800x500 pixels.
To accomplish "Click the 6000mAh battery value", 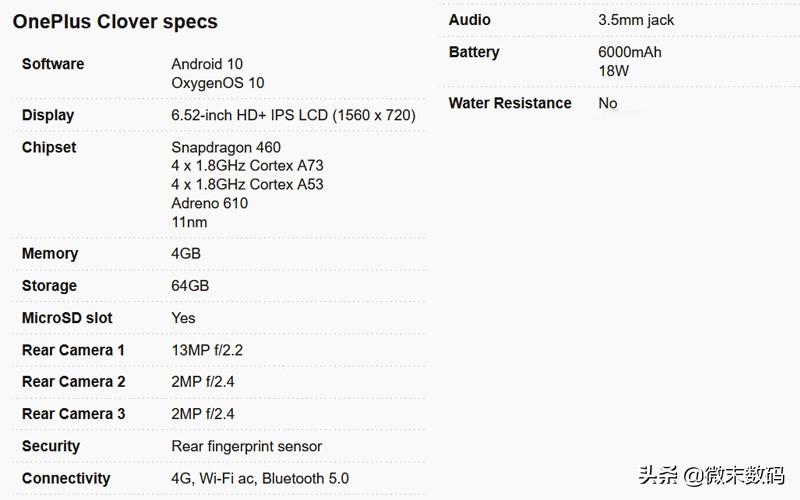I will tap(630, 52).
